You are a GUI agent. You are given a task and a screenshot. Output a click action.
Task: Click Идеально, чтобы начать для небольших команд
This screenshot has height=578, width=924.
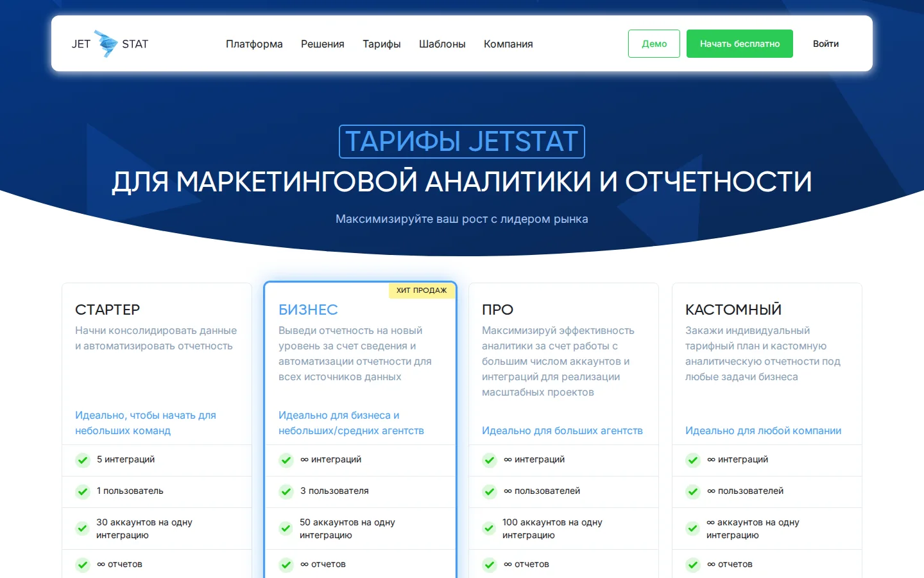point(146,423)
